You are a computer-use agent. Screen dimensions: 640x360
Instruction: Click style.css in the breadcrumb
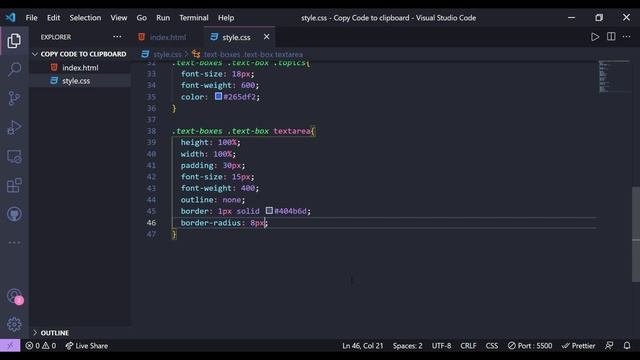click(x=167, y=54)
